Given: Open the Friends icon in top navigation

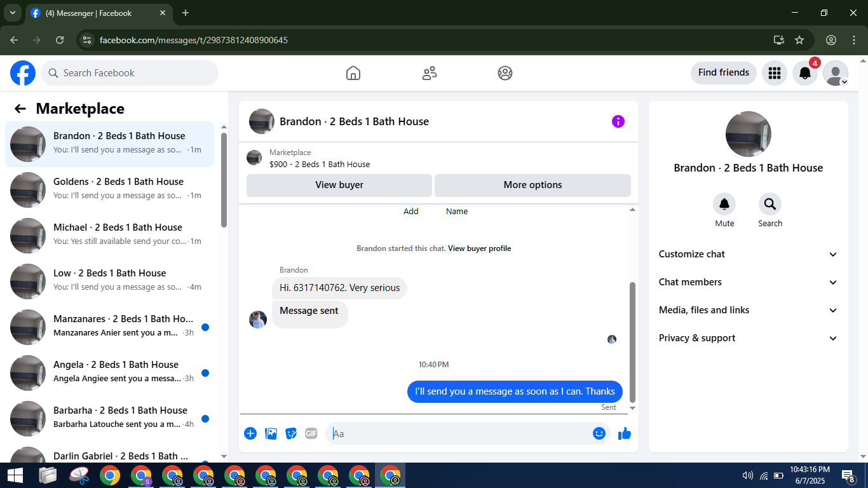Looking at the screenshot, I should point(430,73).
